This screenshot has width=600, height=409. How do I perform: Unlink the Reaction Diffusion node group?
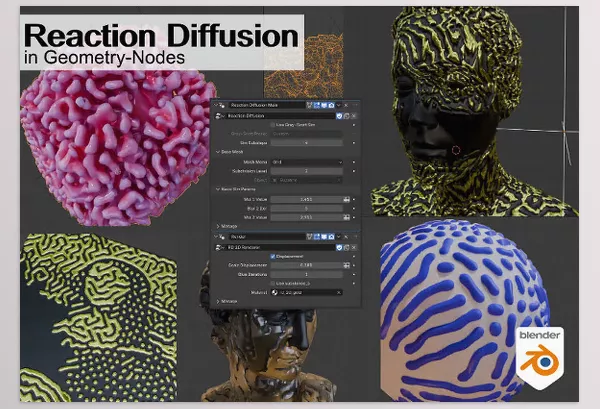tap(354, 116)
